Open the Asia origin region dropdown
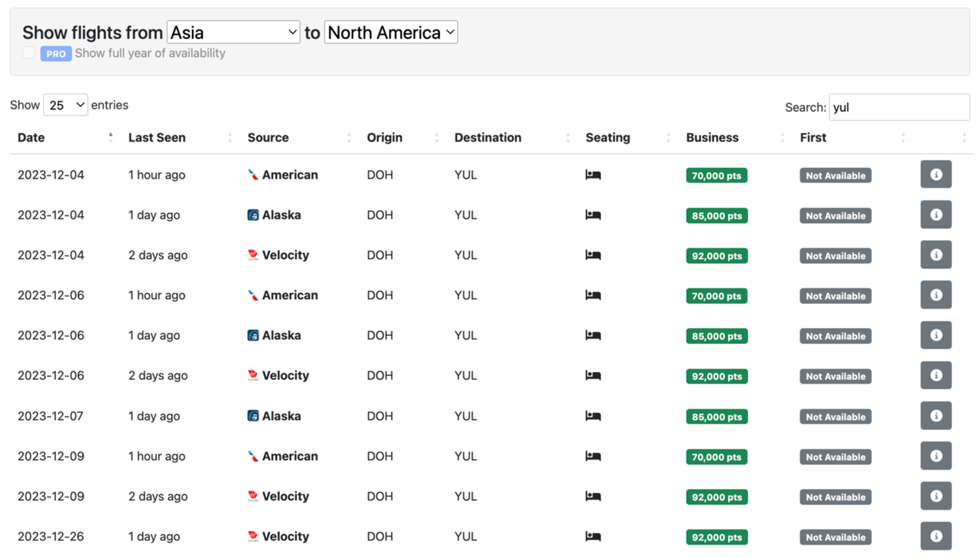The height and width of the screenshot is (558, 980). [x=233, y=32]
